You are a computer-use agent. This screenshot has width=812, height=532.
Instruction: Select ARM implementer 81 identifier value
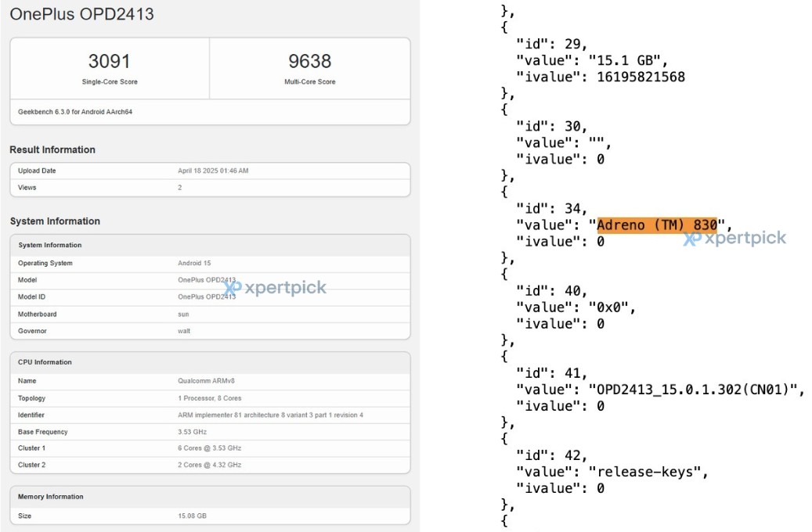point(270,415)
